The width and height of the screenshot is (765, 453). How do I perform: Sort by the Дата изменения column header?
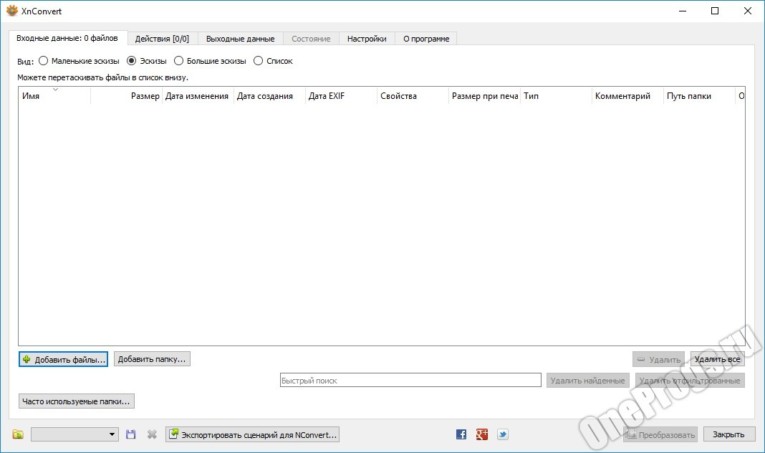pos(198,96)
